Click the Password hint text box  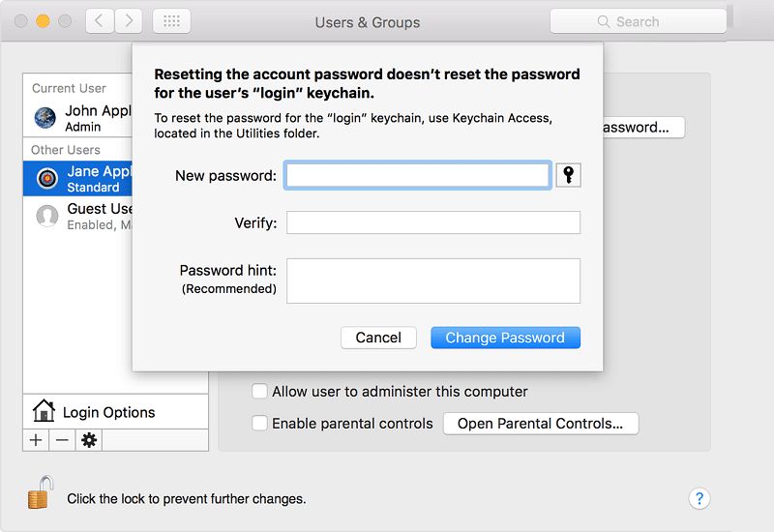tap(432, 281)
